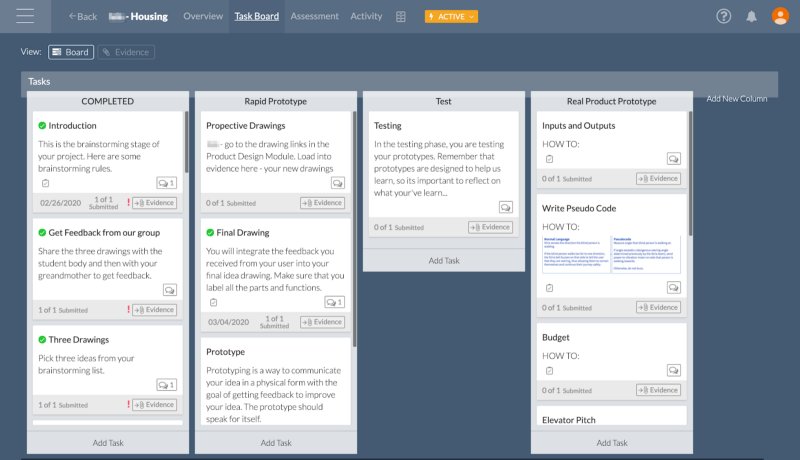
Task: Open the help question mark icon
Action: coord(724,16)
